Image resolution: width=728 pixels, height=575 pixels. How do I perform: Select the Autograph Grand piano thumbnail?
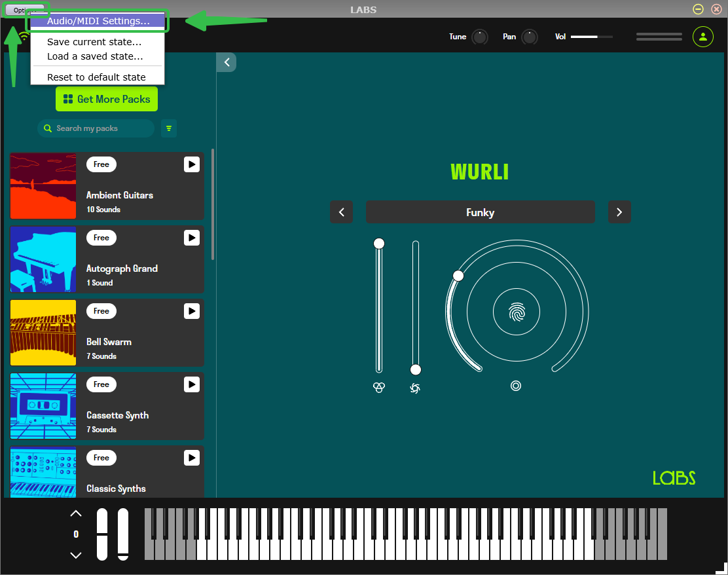pyautogui.click(x=43, y=259)
